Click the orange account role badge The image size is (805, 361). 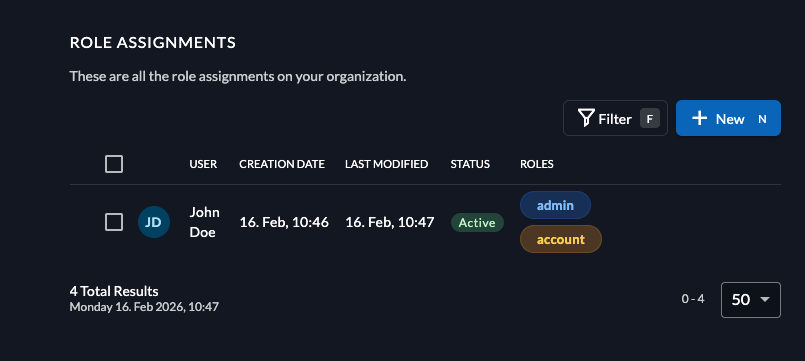coord(561,239)
